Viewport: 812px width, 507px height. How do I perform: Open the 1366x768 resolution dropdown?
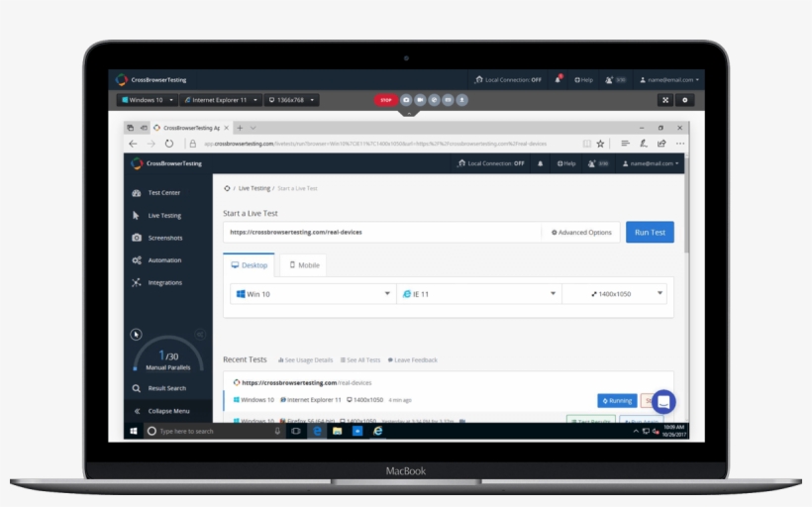pyautogui.click(x=291, y=100)
